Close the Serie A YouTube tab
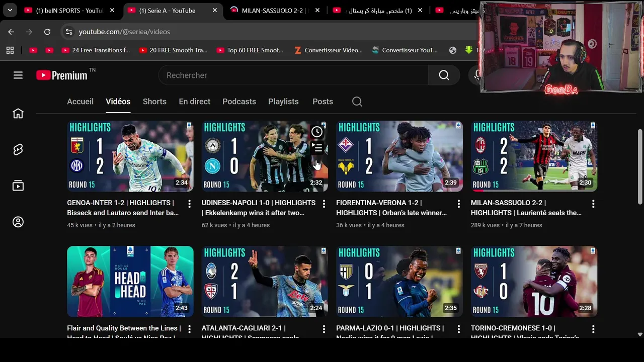Screen dimensions: 644x362 (x=215, y=10)
